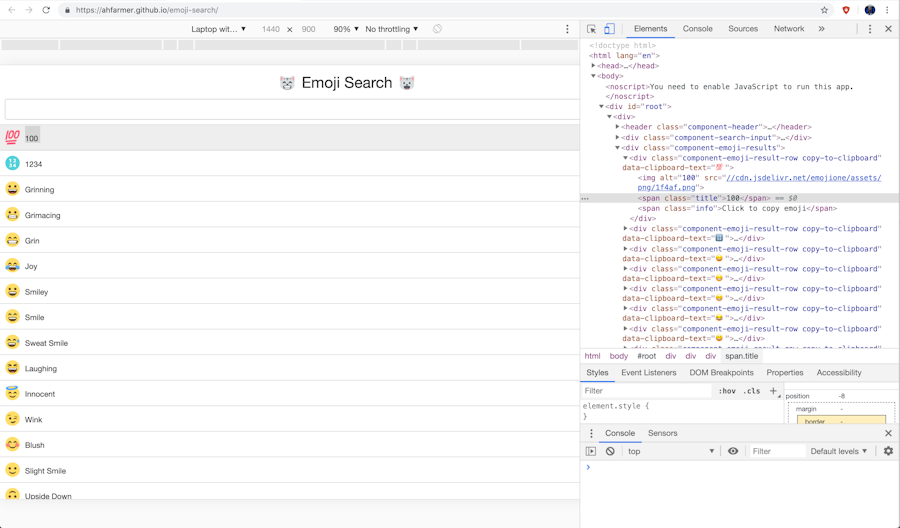
Task: Open the Chrome three-dot menu
Action: tap(887, 10)
